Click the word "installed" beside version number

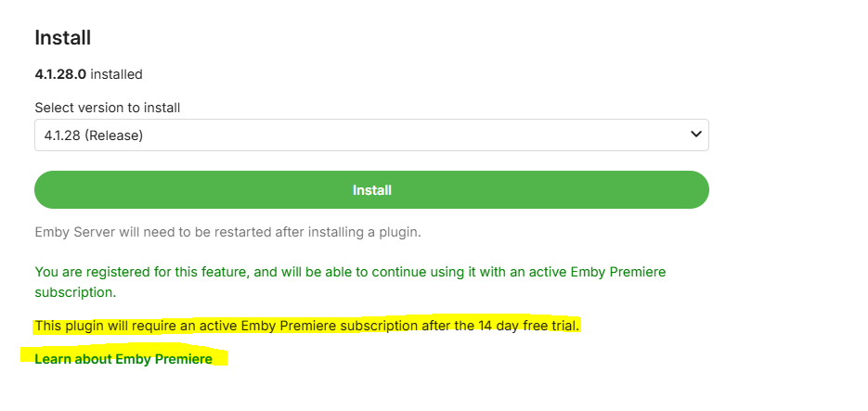116,74
